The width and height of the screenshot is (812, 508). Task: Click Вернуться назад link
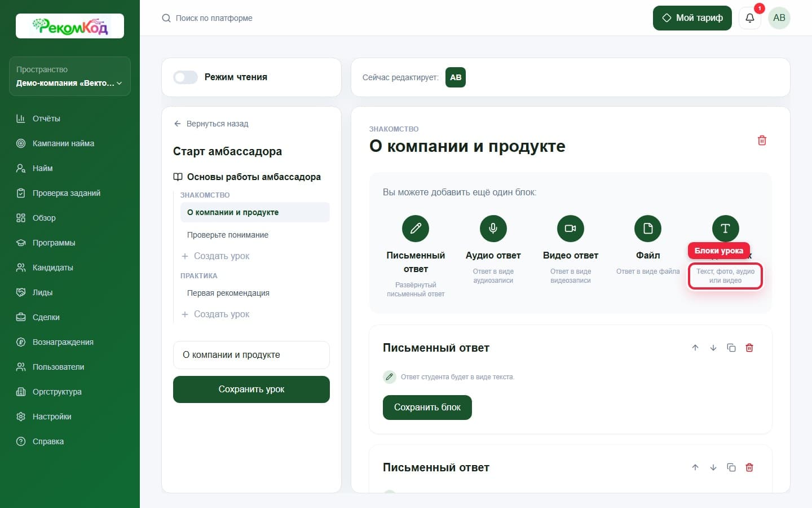point(211,124)
